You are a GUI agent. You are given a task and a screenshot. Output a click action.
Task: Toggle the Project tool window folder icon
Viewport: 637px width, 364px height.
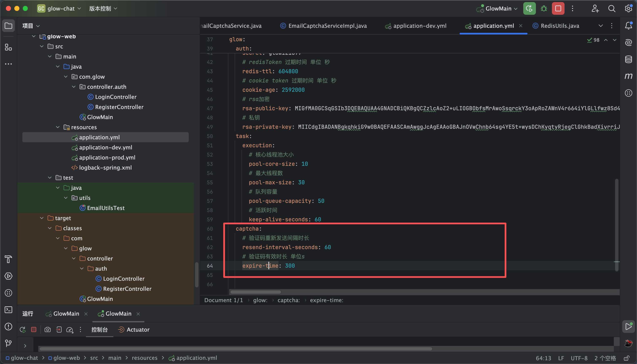click(x=8, y=26)
